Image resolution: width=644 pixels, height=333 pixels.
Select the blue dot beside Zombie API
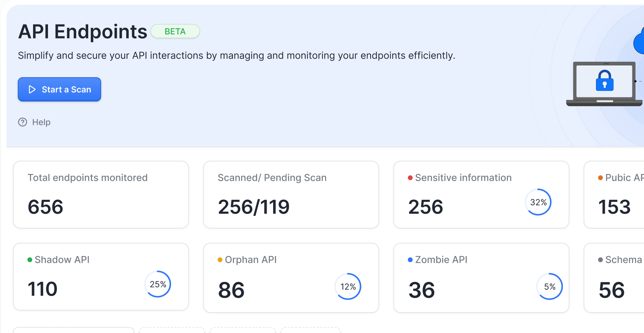pos(410,259)
